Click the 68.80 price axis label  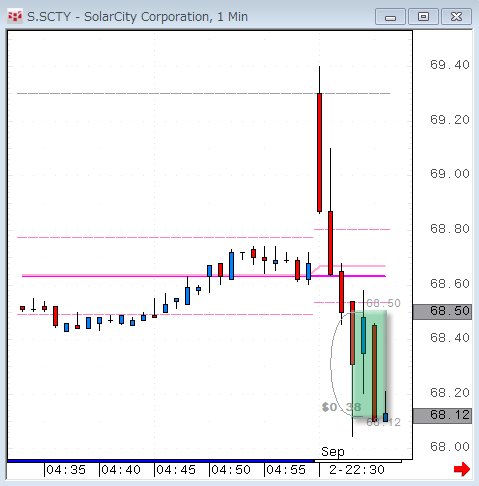(x=450, y=229)
